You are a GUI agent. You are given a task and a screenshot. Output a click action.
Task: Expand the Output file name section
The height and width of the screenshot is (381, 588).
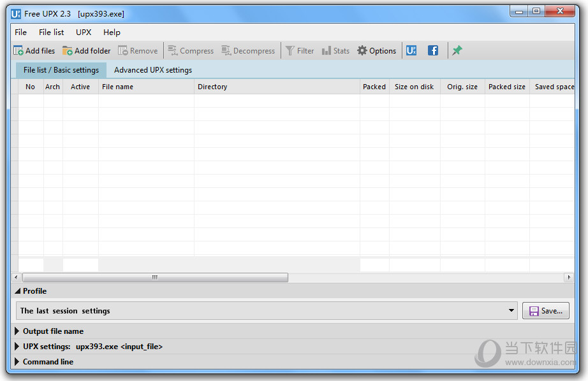[x=17, y=331]
